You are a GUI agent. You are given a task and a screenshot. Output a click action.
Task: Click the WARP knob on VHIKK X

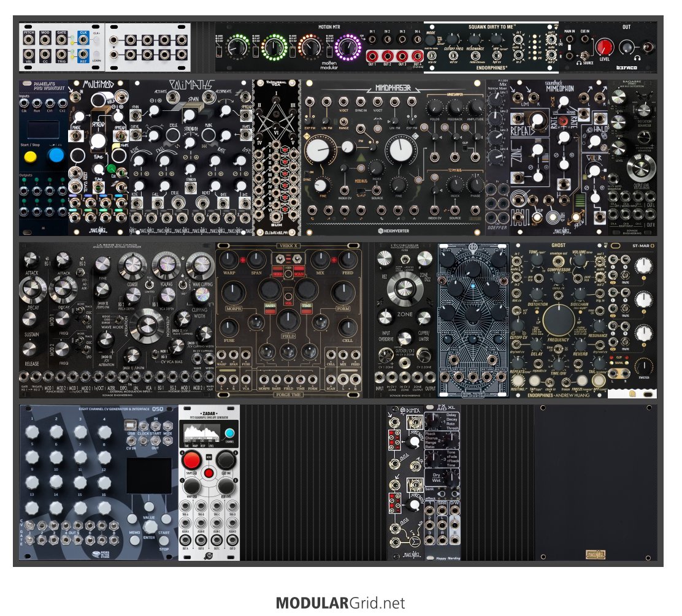[229, 259]
